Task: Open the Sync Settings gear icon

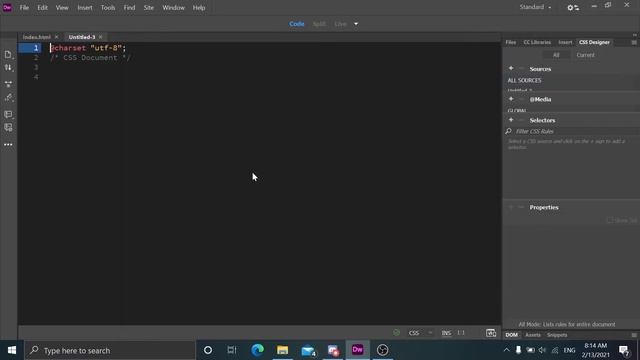Action: coord(573,7)
